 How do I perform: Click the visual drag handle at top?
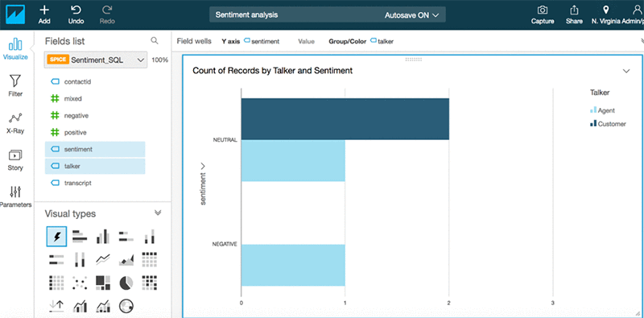413,60
